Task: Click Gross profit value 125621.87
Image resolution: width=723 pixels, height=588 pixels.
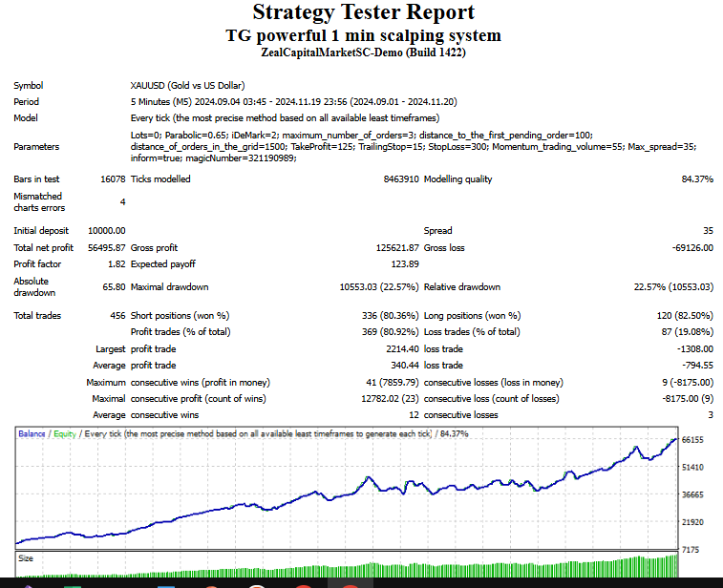Action: tap(397, 248)
